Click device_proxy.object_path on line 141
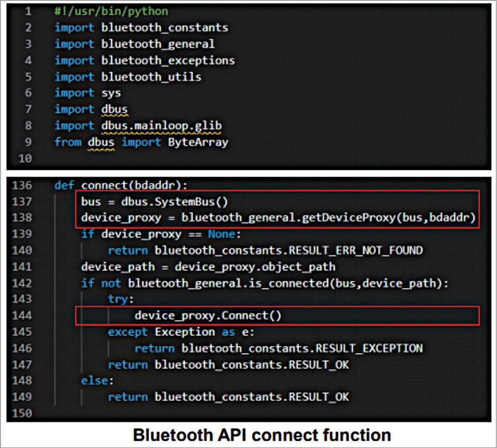This screenshot has height=448, width=497. click(255, 267)
